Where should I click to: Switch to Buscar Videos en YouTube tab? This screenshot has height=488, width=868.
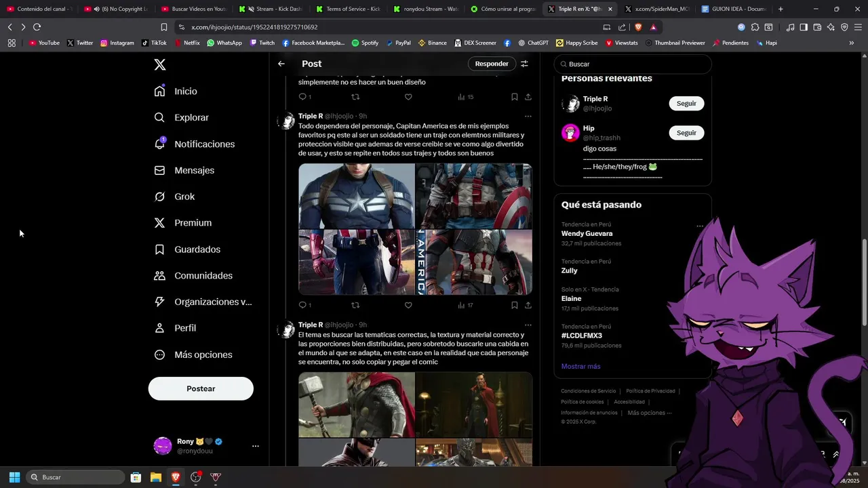click(194, 9)
